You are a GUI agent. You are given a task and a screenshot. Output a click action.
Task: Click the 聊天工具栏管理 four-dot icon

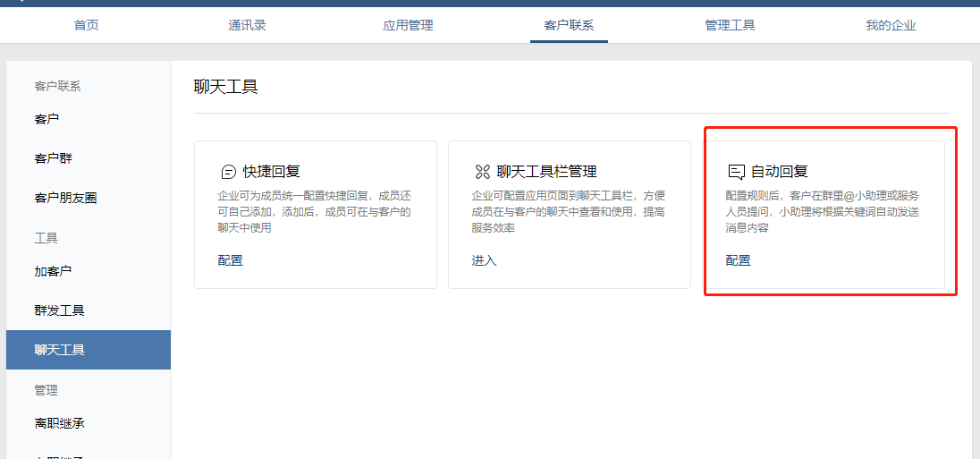click(483, 172)
